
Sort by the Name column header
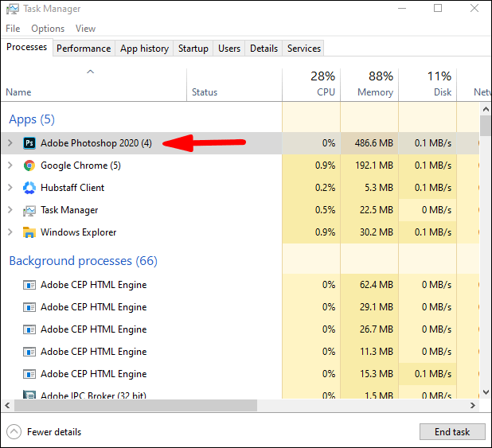[x=93, y=85]
